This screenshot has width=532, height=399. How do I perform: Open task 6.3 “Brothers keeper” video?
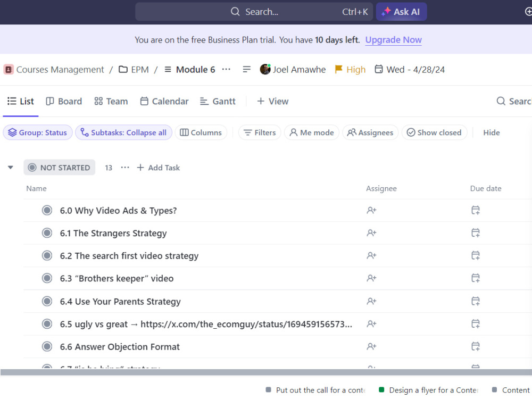[117, 278]
